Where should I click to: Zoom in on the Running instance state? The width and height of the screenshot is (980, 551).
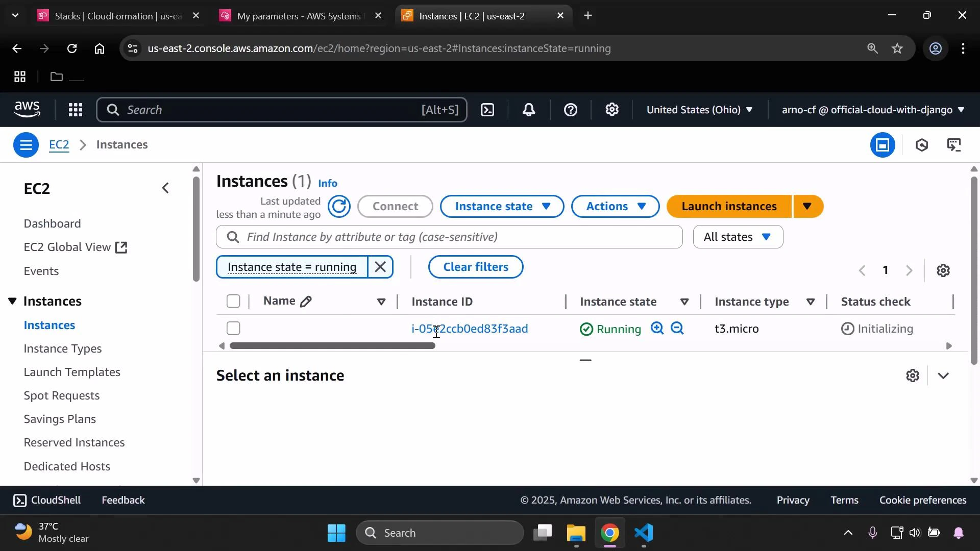tap(657, 329)
